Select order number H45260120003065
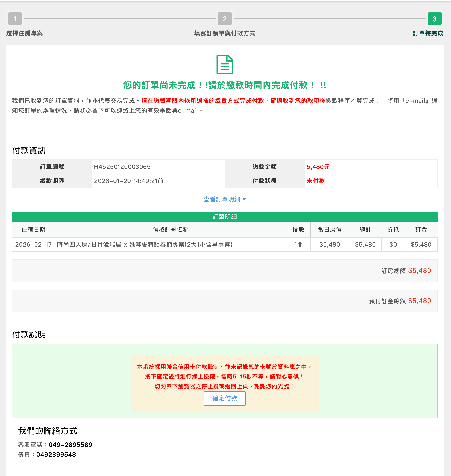451x476 pixels. [122, 167]
